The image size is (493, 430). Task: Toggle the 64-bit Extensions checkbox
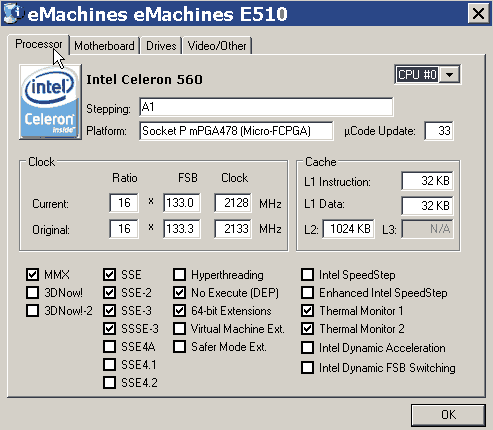pyautogui.click(x=179, y=311)
